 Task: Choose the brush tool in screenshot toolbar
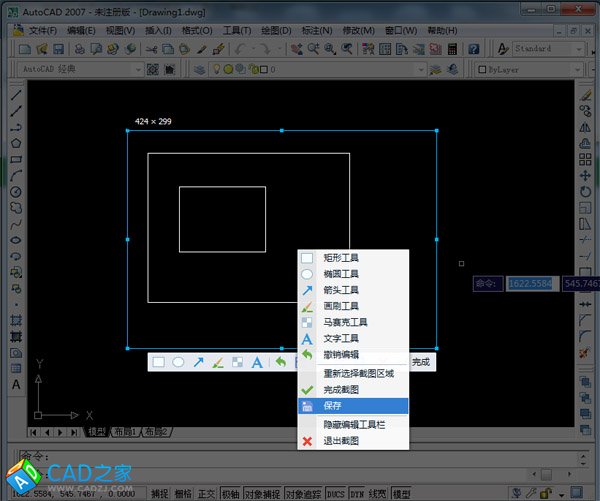(x=217, y=362)
